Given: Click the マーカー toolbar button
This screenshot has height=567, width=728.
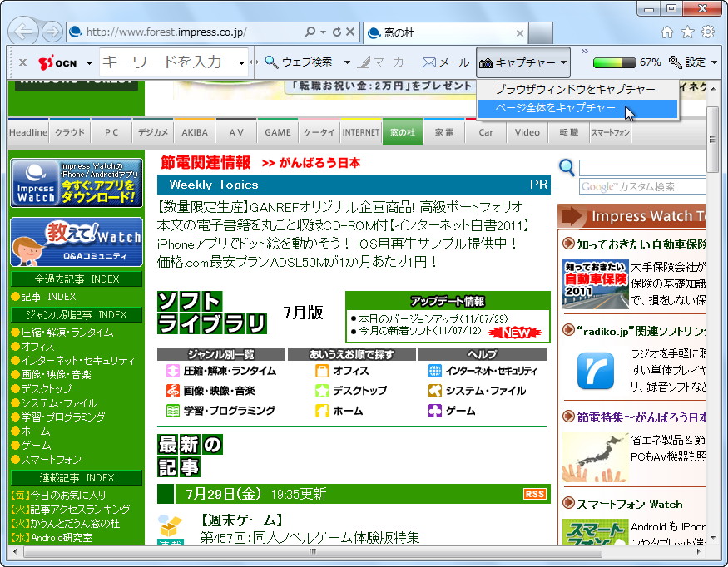Looking at the screenshot, I should click(x=385, y=62).
